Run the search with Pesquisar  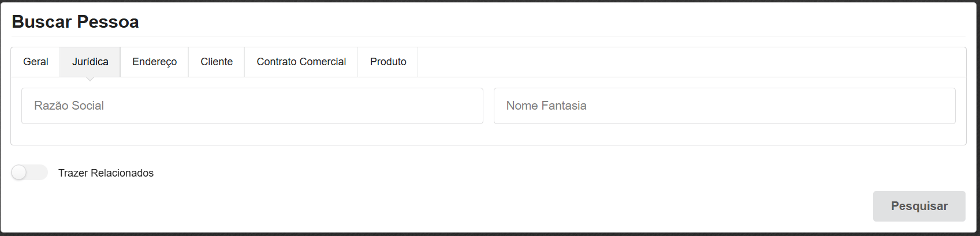click(919, 206)
